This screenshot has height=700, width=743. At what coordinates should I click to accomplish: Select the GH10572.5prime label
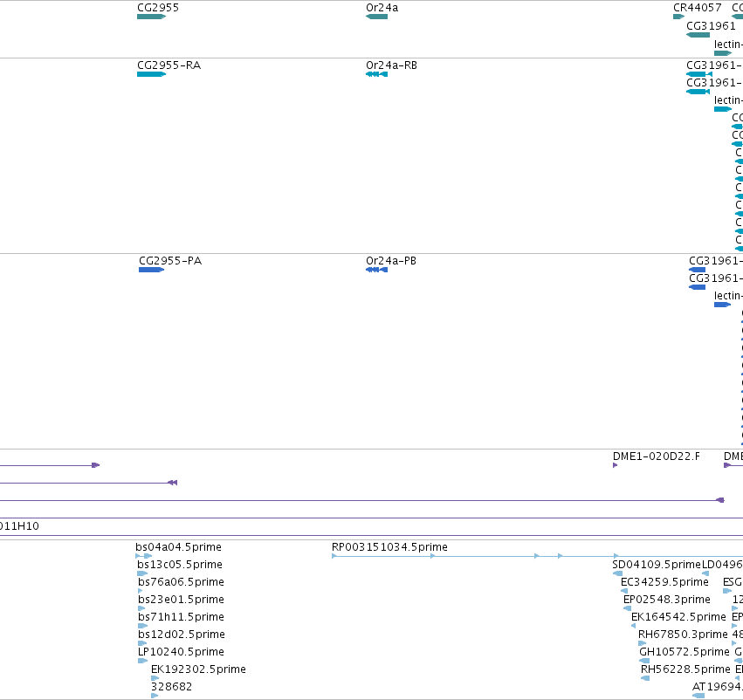(685, 652)
